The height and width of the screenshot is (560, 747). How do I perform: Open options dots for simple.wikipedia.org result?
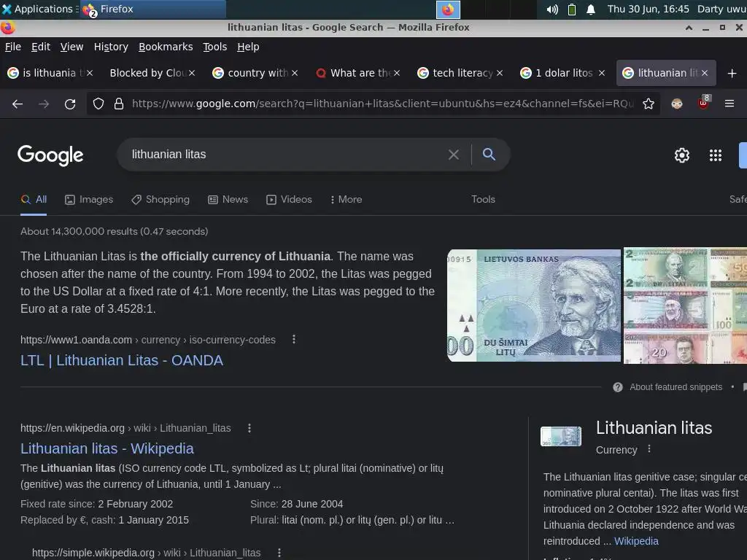[x=279, y=553]
